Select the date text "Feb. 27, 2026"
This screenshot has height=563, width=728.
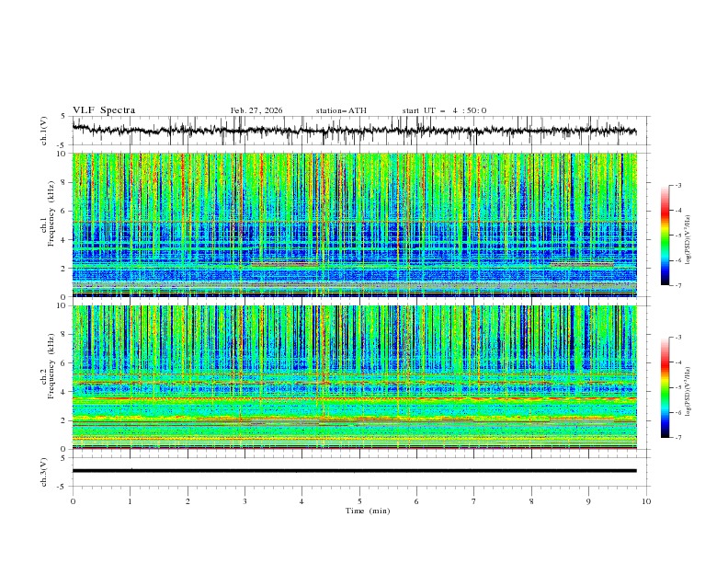click(x=256, y=110)
